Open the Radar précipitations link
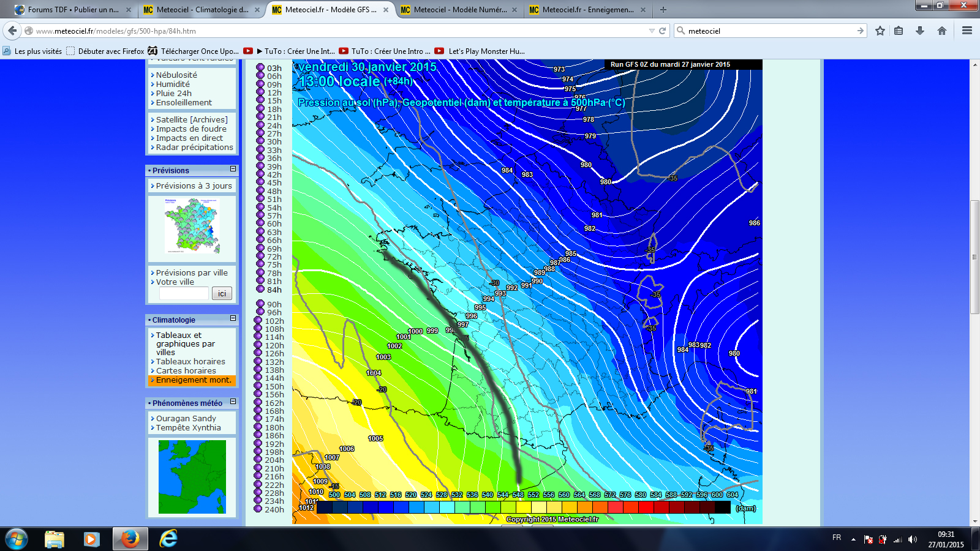 coord(194,148)
